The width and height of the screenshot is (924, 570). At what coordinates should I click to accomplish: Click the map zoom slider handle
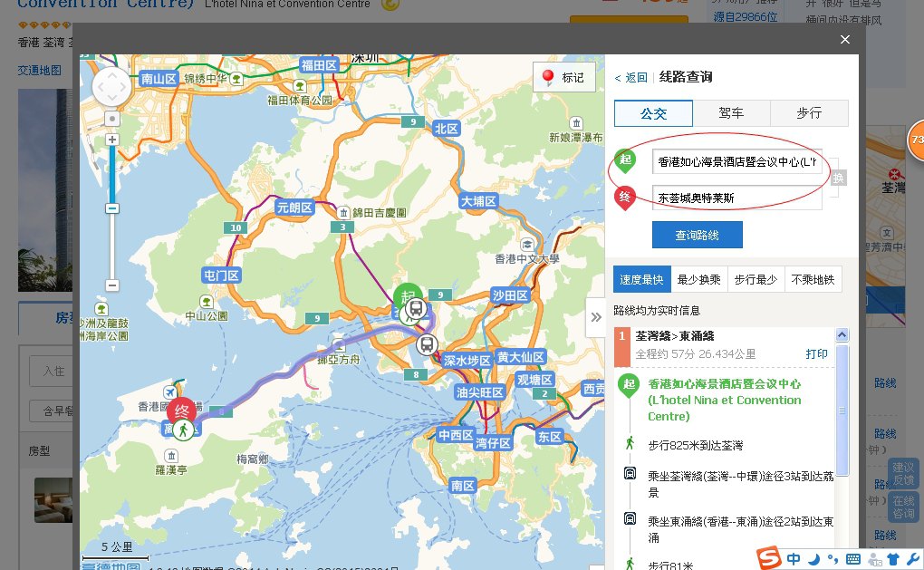tap(112, 208)
